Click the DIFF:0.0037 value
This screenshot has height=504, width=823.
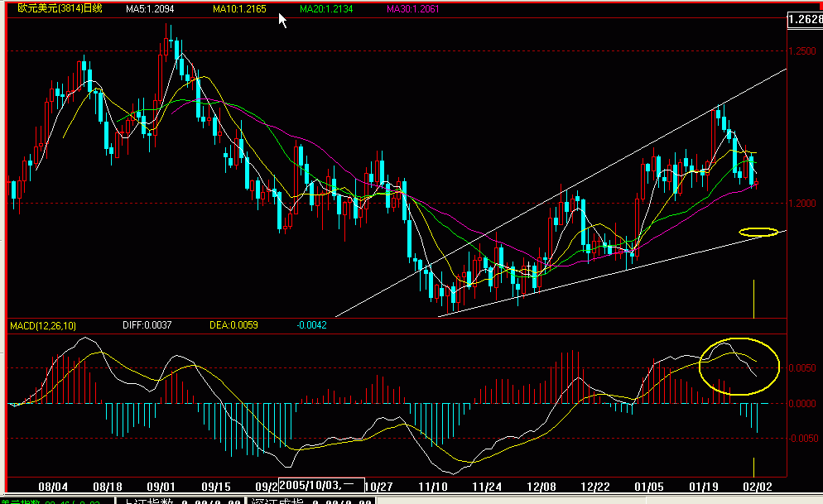click(147, 325)
